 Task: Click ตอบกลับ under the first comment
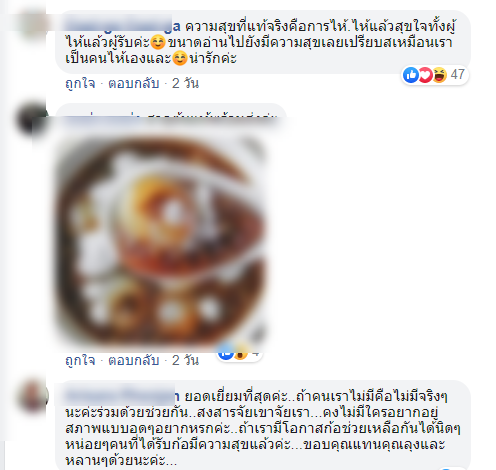click(133, 83)
